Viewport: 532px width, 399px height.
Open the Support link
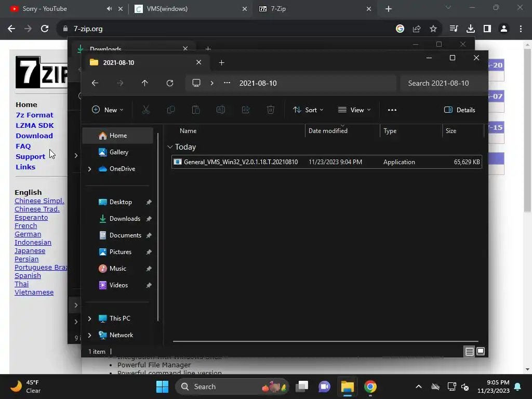[x=30, y=157]
